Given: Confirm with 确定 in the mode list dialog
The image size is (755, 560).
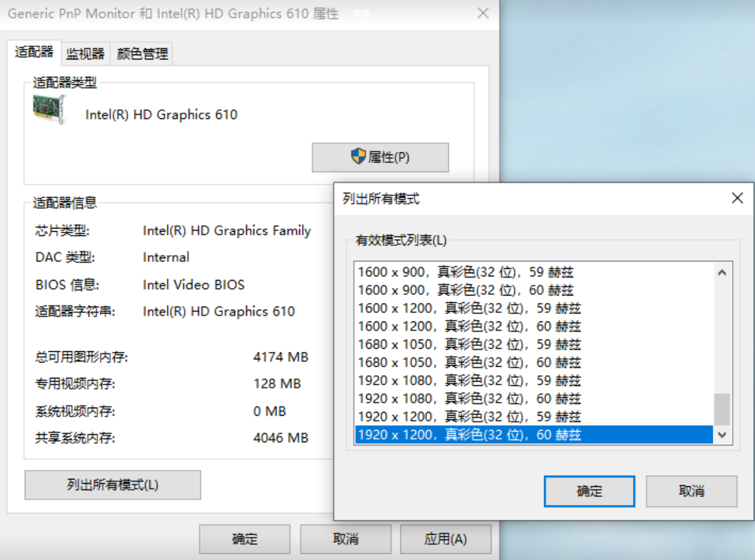Looking at the screenshot, I should [589, 491].
